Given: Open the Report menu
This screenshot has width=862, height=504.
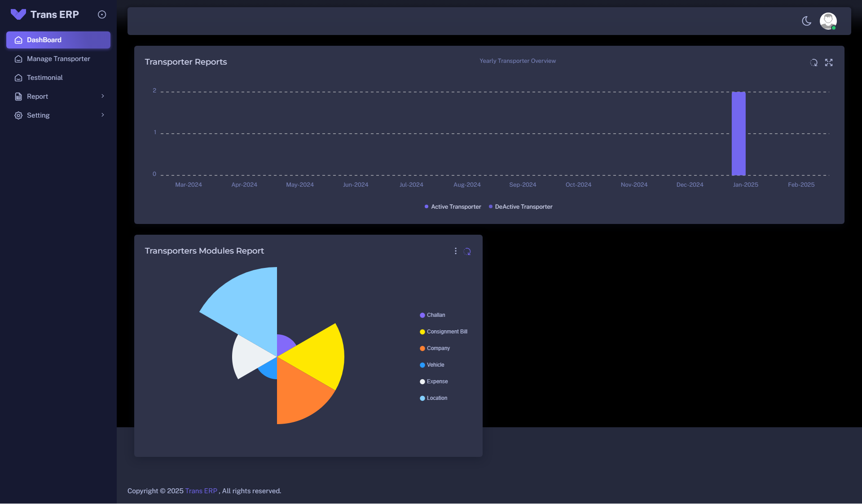Looking at the screenshot, I should [58, 96].
